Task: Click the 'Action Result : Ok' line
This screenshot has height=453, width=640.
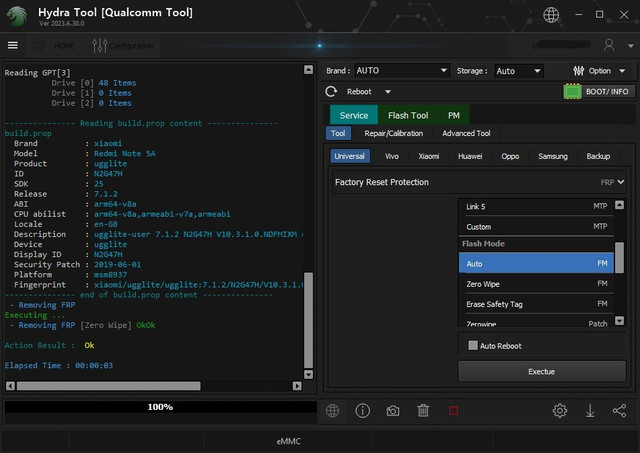Action: coord(49,345)
